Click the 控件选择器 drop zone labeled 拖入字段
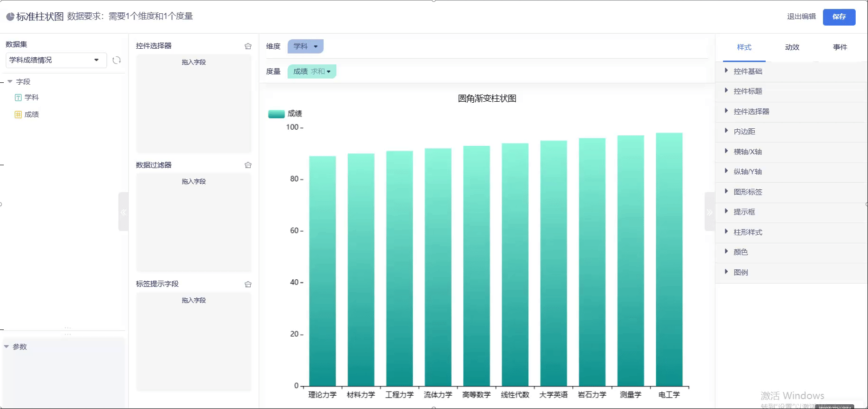The height and width of the screenshot is (409, 868). coord(194,104)
